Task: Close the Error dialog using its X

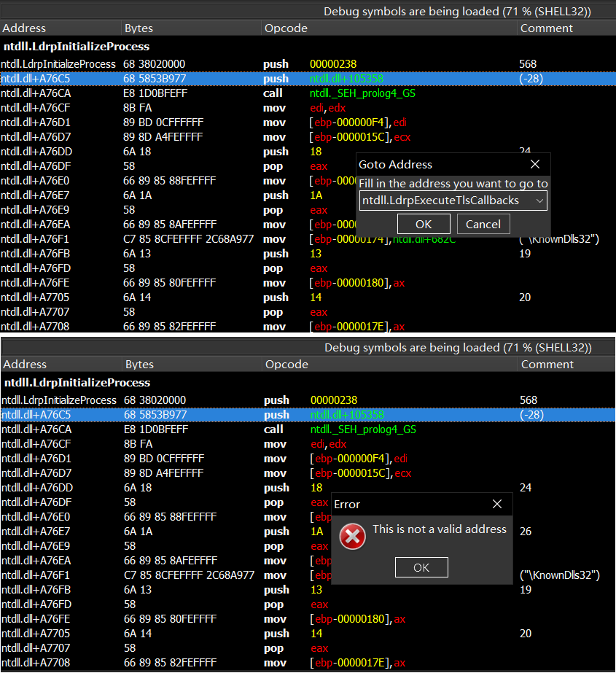Action: 497,504
